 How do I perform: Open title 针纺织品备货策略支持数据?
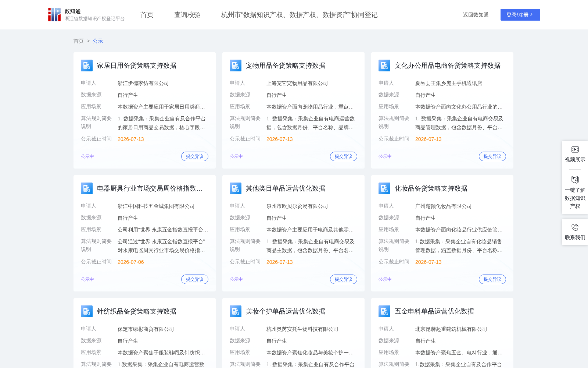click(x=137, y=311)
